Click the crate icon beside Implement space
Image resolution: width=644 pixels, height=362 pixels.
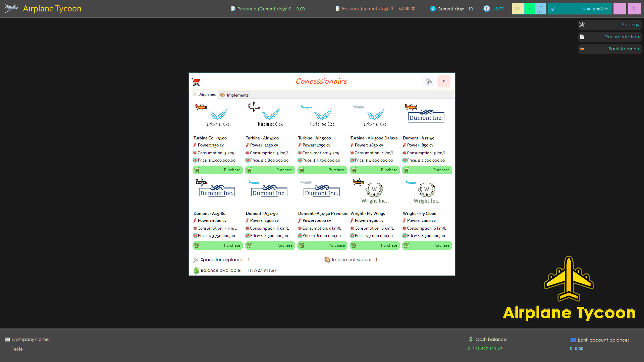pyautogui.click(x=327, y=259)
